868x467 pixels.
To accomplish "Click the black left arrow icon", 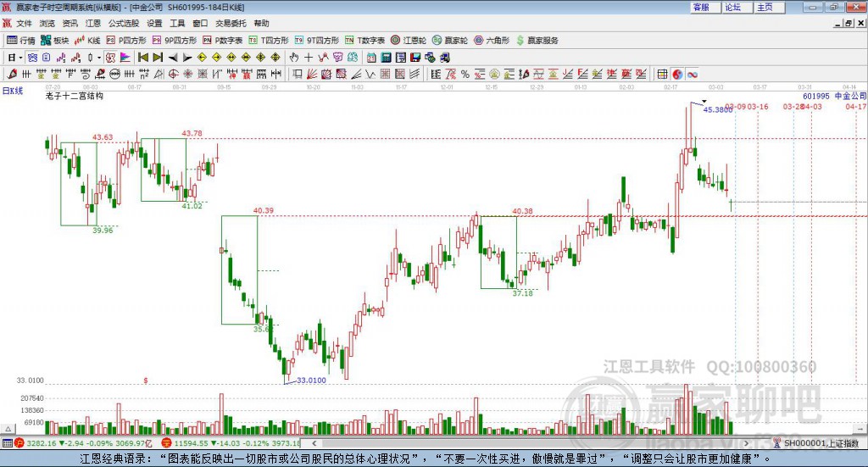I will click(x=173, y=58).
